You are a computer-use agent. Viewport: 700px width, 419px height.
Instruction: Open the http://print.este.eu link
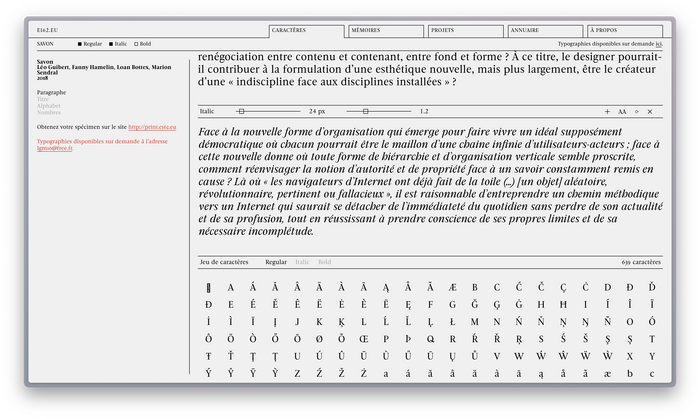point(152,127)
